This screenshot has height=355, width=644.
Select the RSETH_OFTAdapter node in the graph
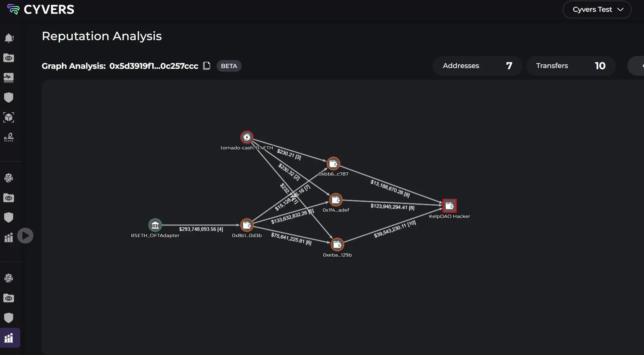(155, 225)
